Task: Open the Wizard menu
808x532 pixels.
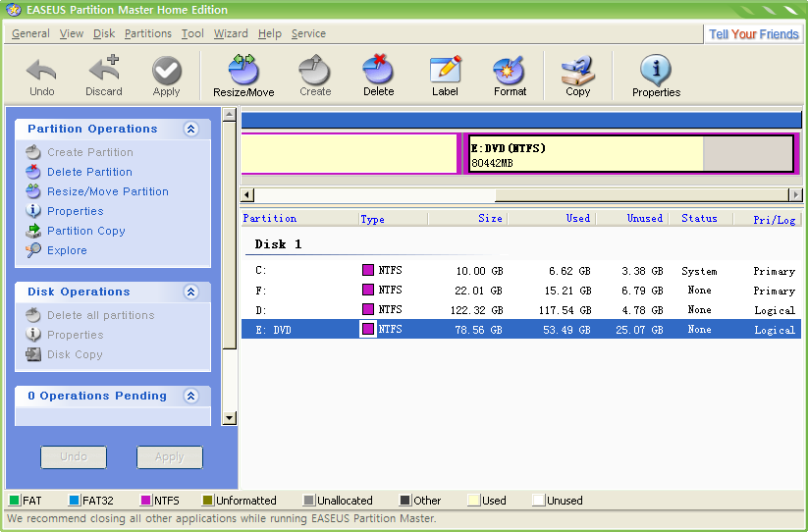Action: click(231, 33)
